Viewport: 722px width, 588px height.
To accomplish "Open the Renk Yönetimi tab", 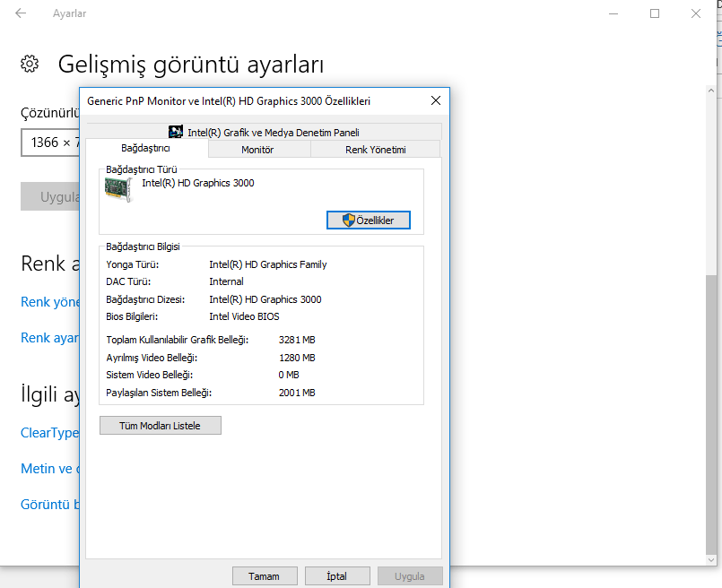I will tap(376, 149).
